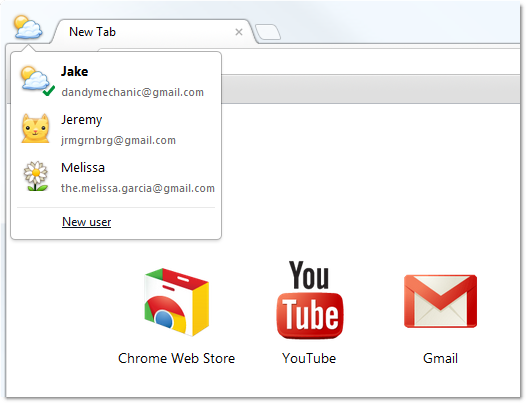Switch to the Jeremy profile name

(x=82, y=120)
